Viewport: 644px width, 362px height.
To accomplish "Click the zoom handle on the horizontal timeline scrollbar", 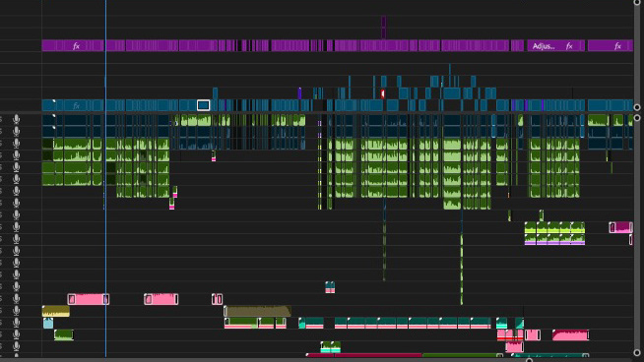I will 530,360.
